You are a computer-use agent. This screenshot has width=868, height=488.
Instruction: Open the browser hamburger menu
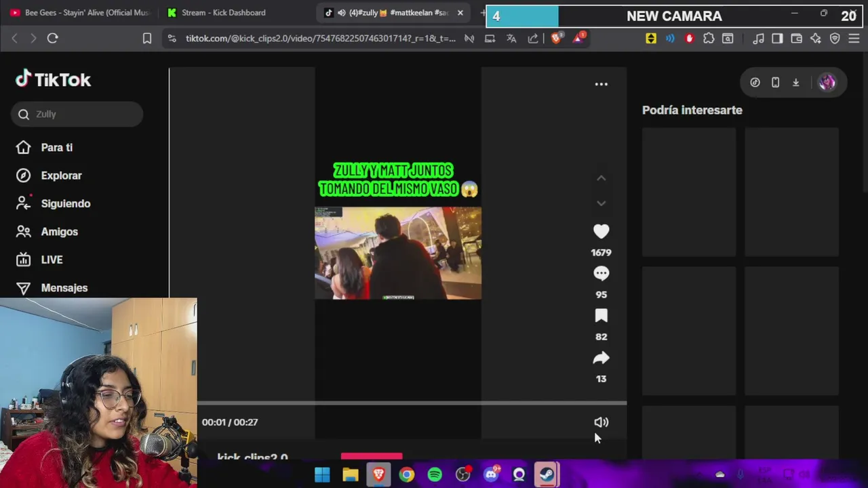854,39
